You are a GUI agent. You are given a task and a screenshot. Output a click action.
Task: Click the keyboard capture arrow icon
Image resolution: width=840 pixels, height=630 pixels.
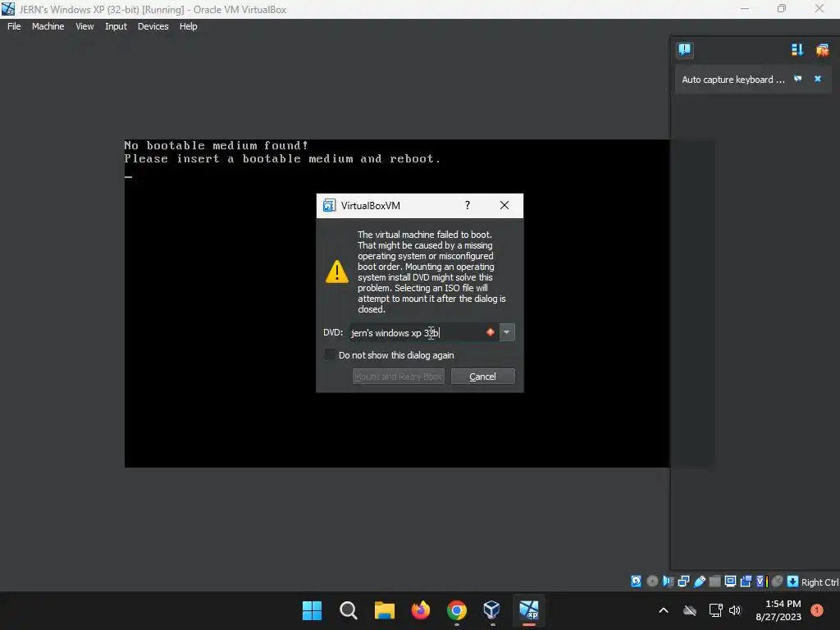[x=793, y=582]
